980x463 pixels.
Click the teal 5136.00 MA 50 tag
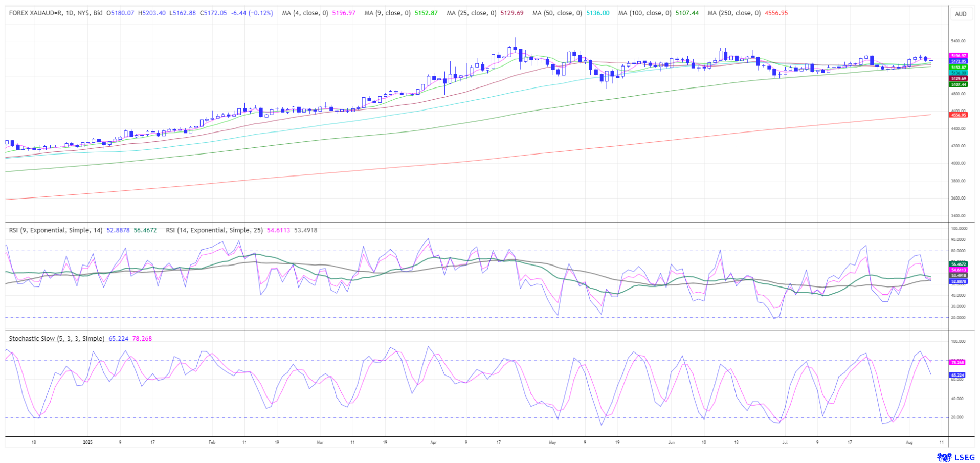pyautogui.click(x=958, y=73)
